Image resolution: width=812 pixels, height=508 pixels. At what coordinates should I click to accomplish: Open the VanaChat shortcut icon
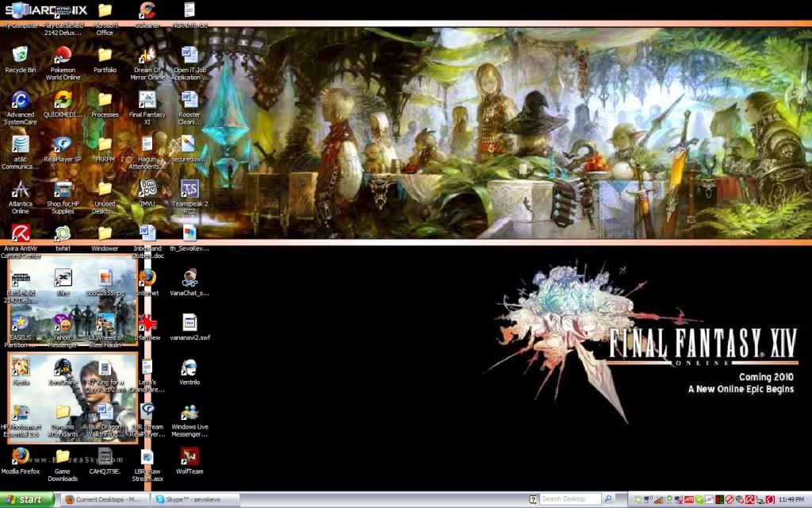(x=190, y=277)
